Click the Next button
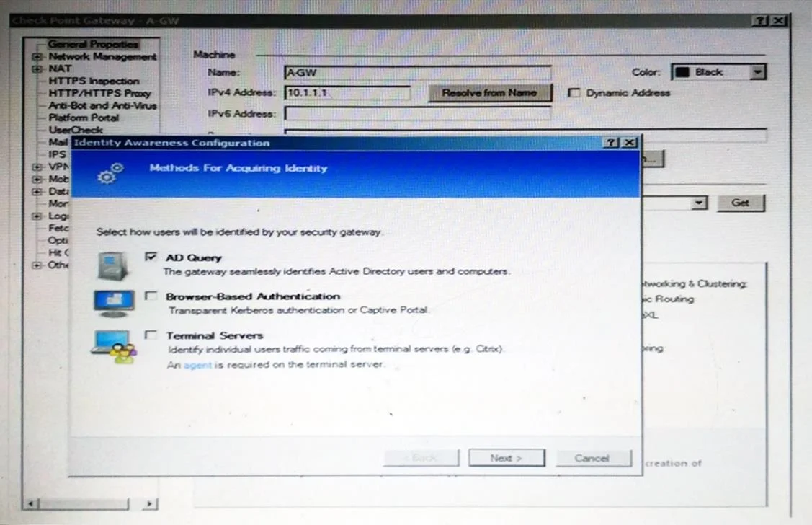Image resolution: width=812 pixels, height=525 pixels. [507, 458]
